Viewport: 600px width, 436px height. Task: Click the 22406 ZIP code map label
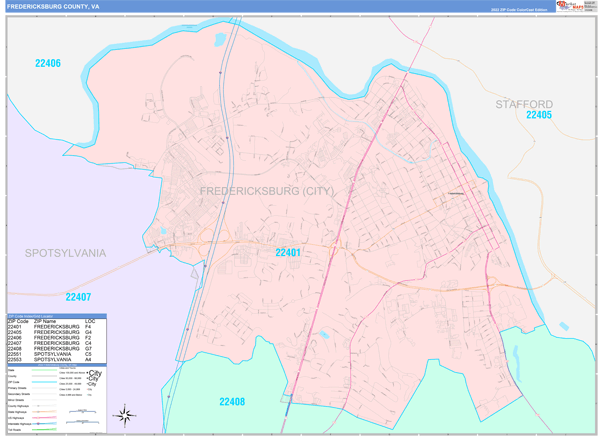tap(48, 63)
